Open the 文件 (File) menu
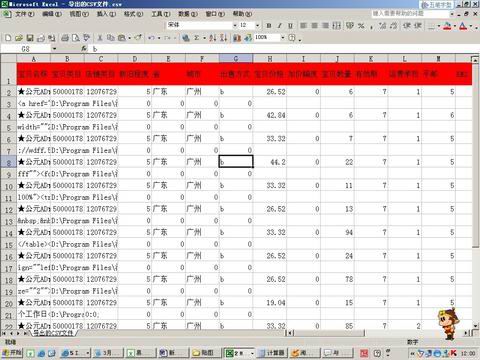This screenshot has height=360, width=480. (24, 14)
